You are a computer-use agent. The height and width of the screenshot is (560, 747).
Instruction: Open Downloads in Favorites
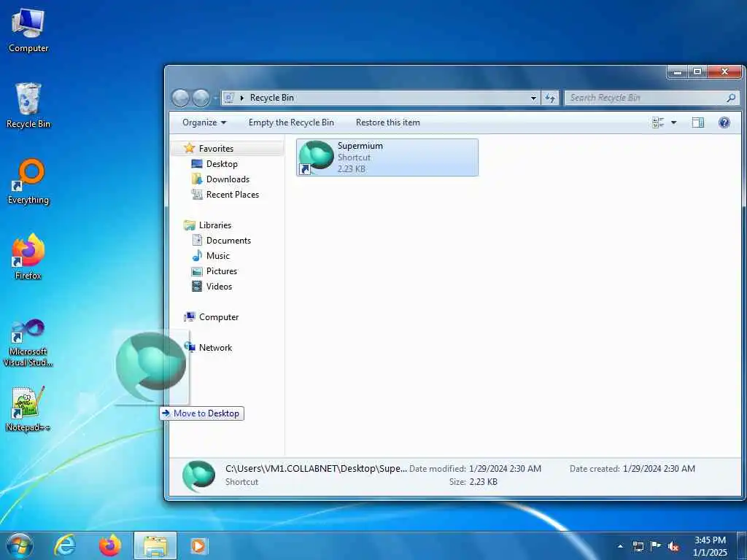228,179
